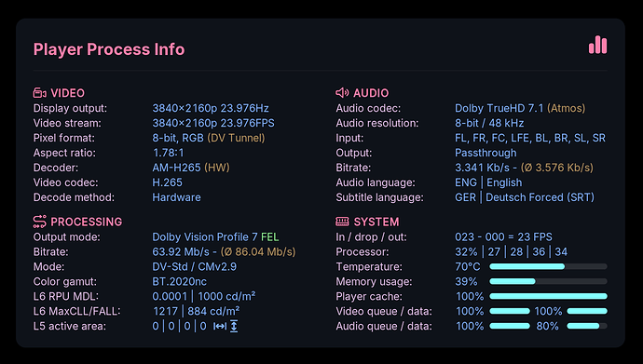
Task: Click the In / drop / out value 023 - 000 = 23 FPS
Action: [503, 237]
